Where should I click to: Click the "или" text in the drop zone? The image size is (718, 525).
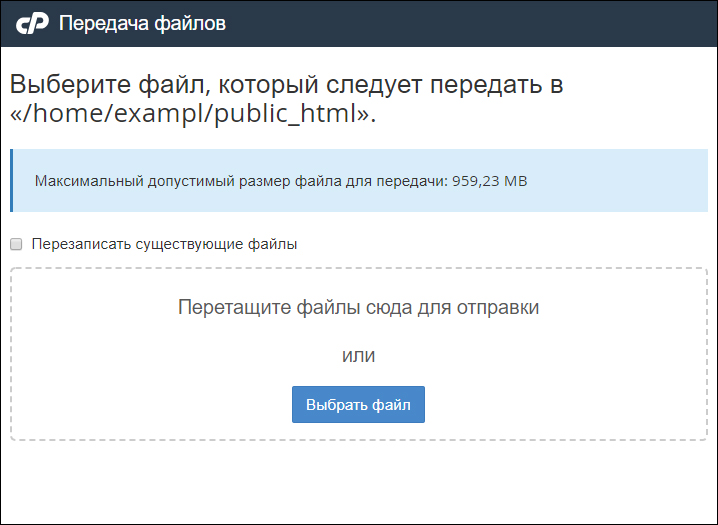pyautogui.click(x=358, y=355)
